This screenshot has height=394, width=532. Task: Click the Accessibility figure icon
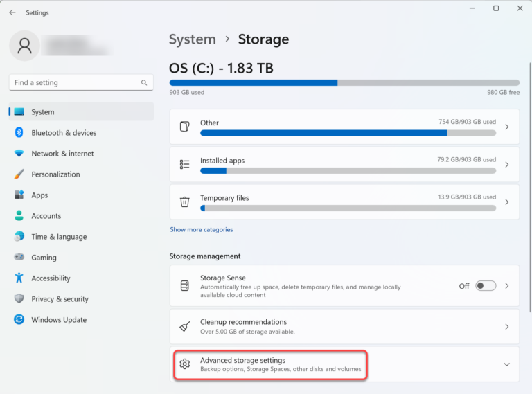[x=19, y=278]
